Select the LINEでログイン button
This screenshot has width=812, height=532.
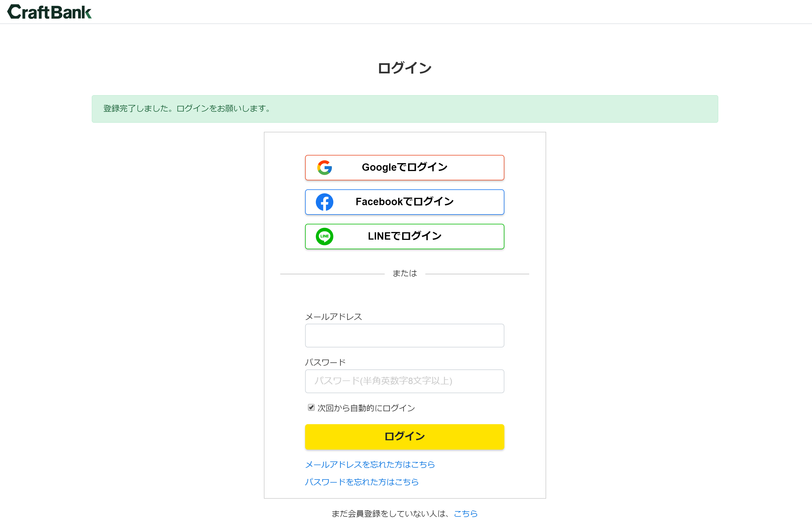point(404,237)
